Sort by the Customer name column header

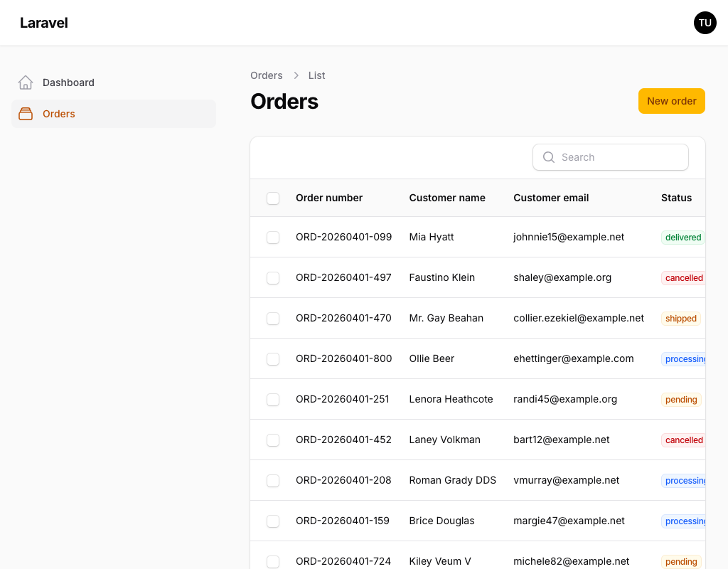447,198
